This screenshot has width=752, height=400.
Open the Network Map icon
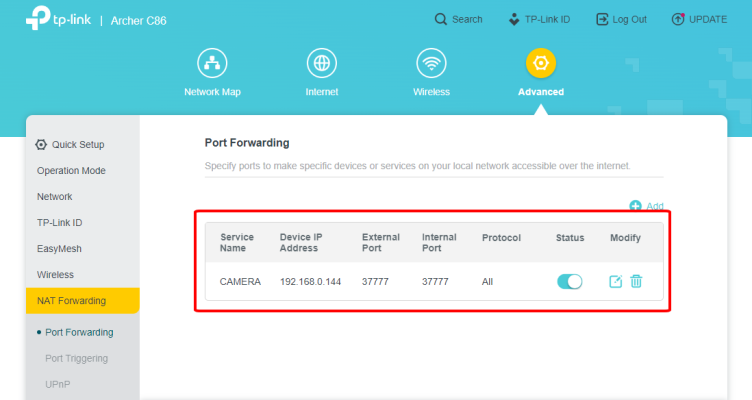(x=212, y=63)
